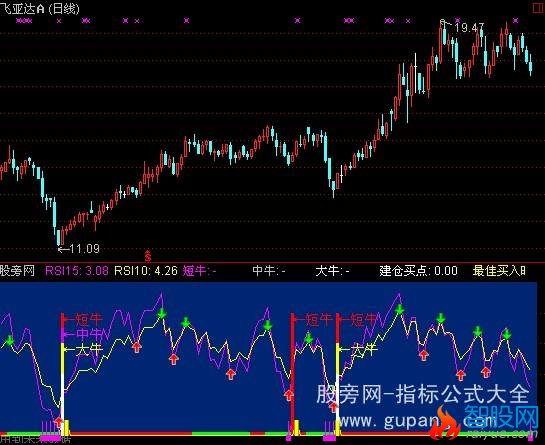545x445 pixels.
Task: Click the 中牛: - value in indicator header
Action: (269, 270)
